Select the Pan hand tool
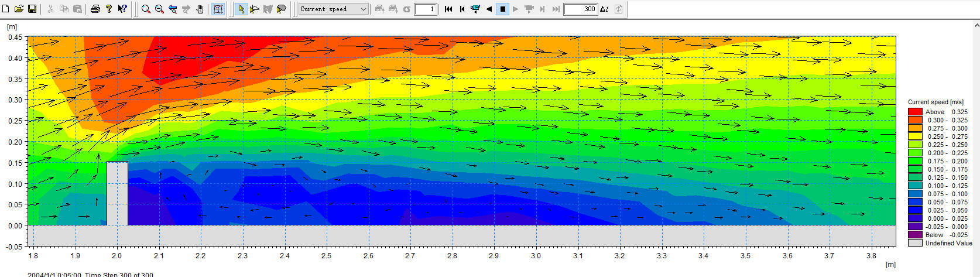 (200, 9)
